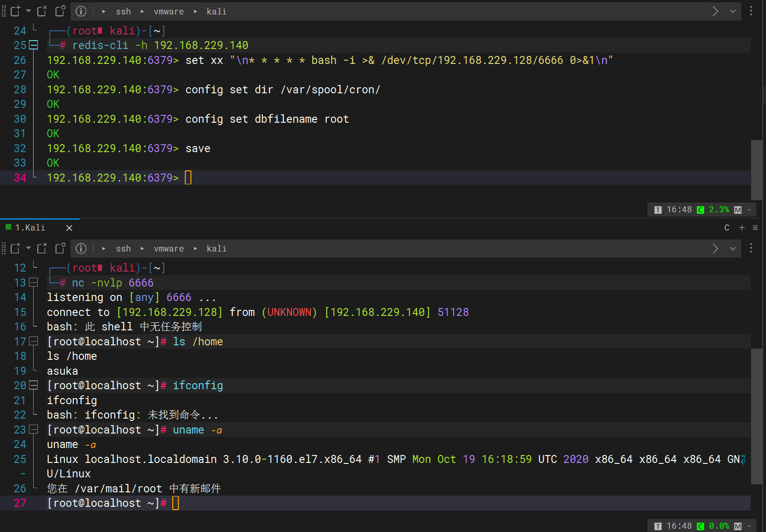Image resolution: width=766 pixels, height=532 pixels.
Task: Click the M memory icon in top pane status
Action: click(x=738, y=210)
